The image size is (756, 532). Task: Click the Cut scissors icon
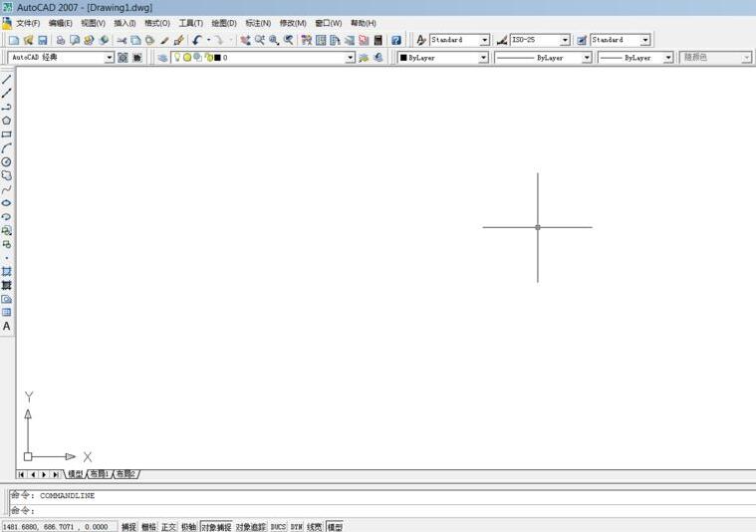point(122,40)
